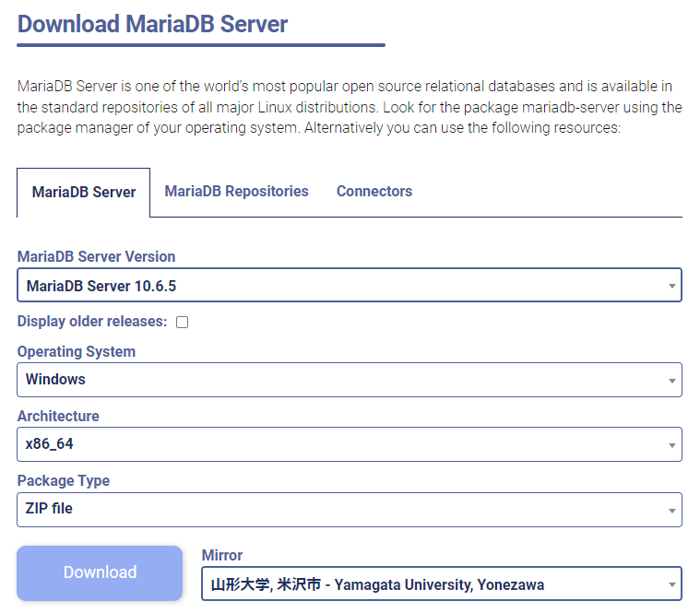700x613 pixels.
Task: Open the Architecture dropdown showing x86_64
Action: [350, 444]
